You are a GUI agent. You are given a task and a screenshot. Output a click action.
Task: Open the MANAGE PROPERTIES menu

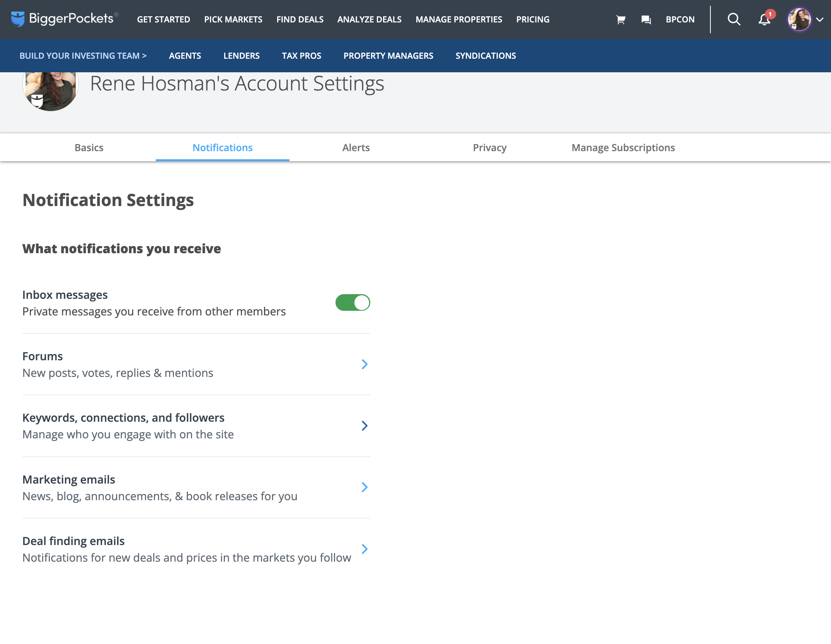tap(459, 19)
